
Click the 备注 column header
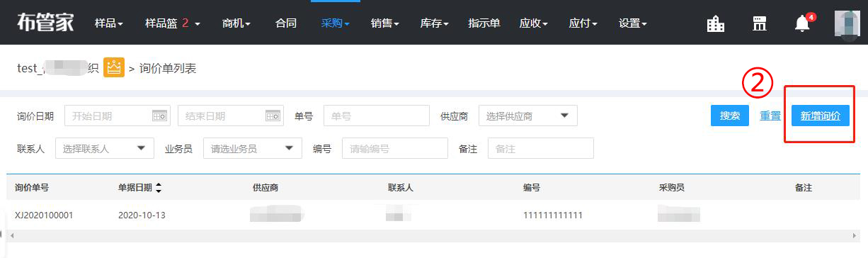tap(803, 188)
